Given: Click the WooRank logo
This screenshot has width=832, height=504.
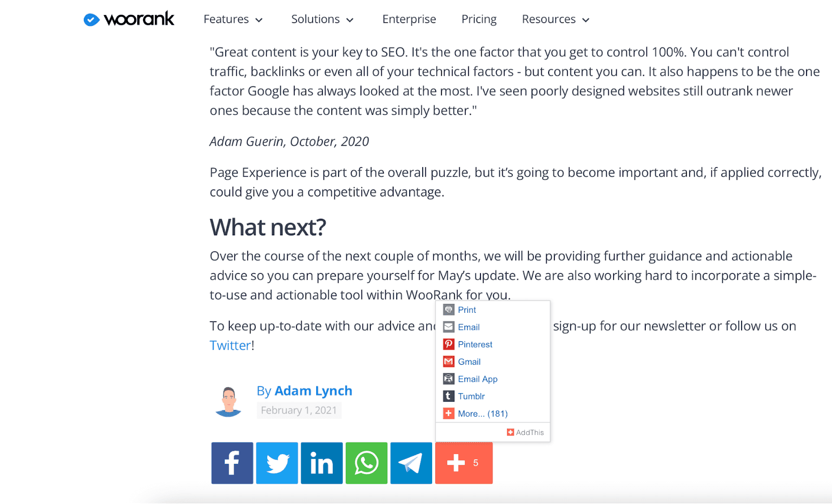Looking at the screenshot, I should [129, 19].
